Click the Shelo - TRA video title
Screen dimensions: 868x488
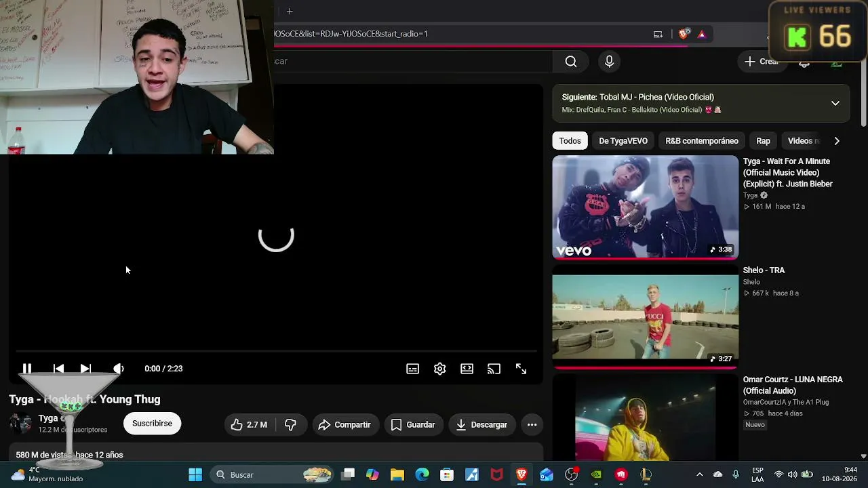(764, 270)
